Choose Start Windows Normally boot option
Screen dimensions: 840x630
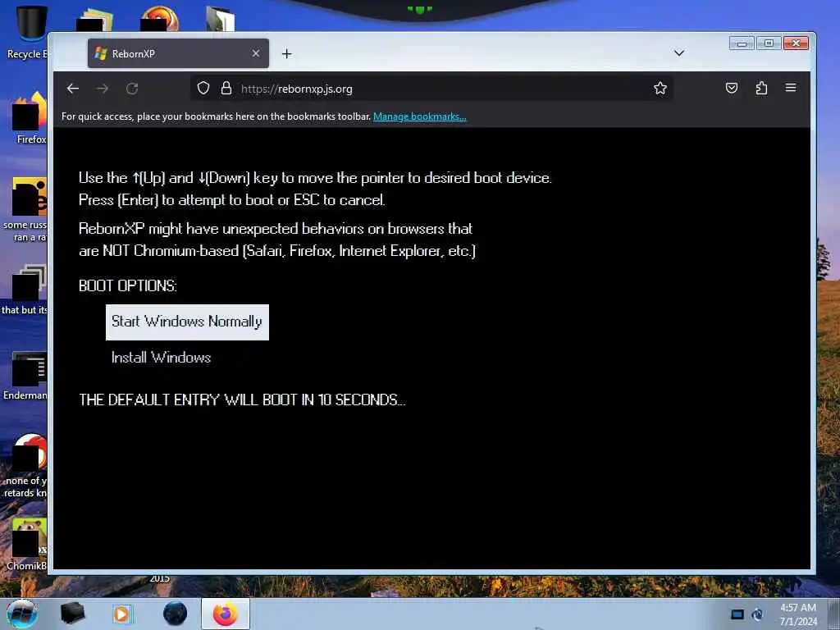tap(187, 322)
